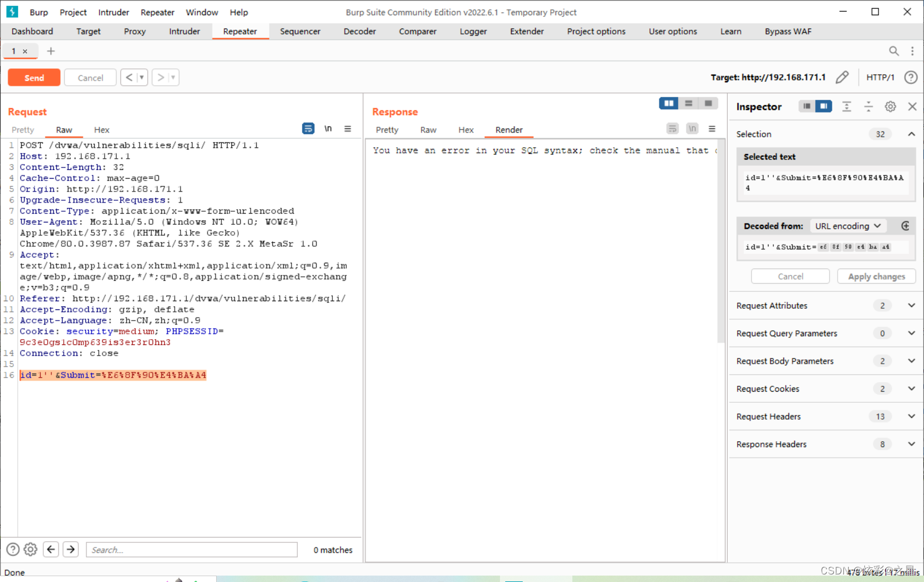Add a new Repeater tab with plus
Viewport: 924px width, 582px height.
tap(51, 51)
